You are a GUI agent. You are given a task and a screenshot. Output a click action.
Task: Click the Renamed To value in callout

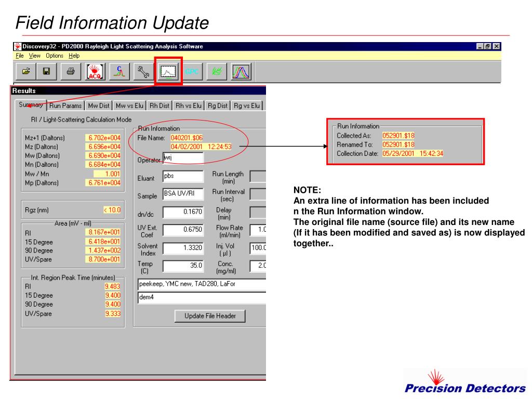[x=398, y=144]
